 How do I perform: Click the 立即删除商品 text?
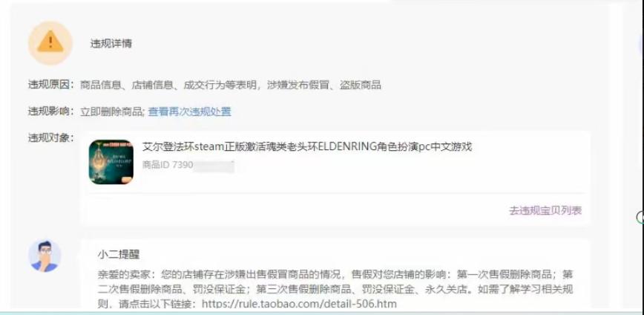(x=111, y=111)
